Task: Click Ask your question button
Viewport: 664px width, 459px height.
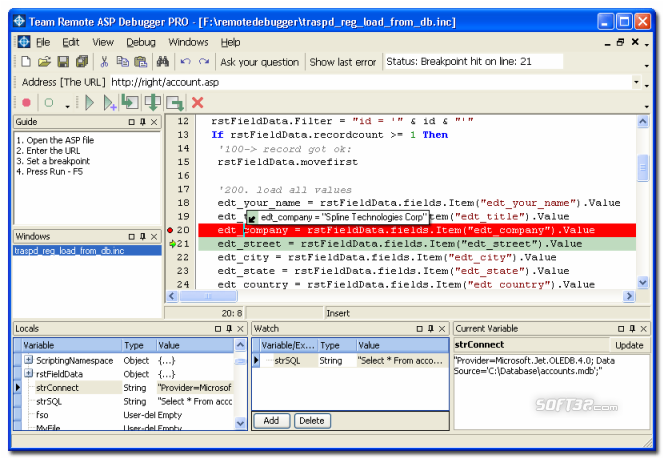Action: pyautogui.click(x=260, y=62)
